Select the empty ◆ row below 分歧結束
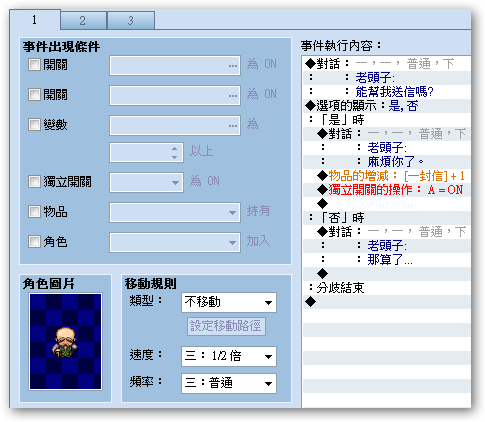The image size is (485, 422). pyautogui.click(x=387, y=302)
